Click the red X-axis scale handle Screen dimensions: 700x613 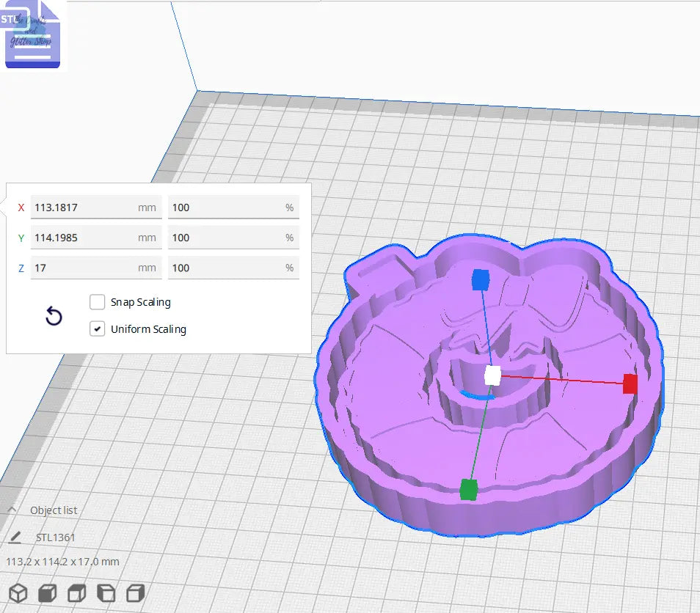(x=630, y=383)
